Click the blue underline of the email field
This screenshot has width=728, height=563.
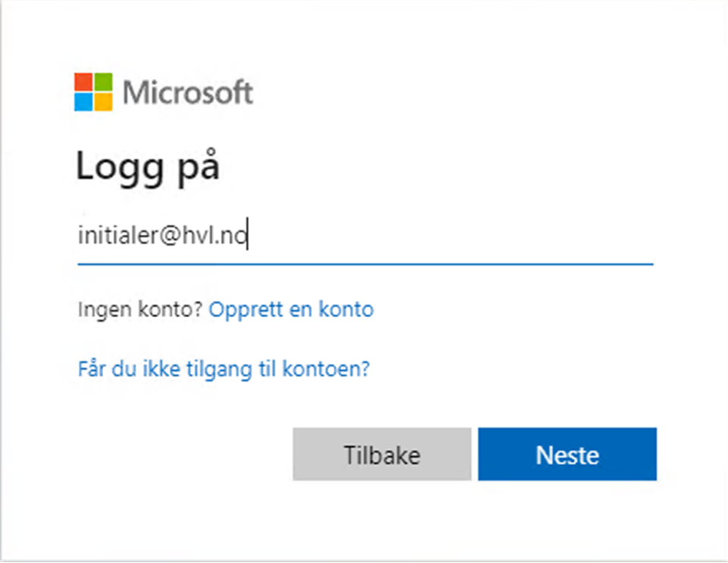point(364,264)
